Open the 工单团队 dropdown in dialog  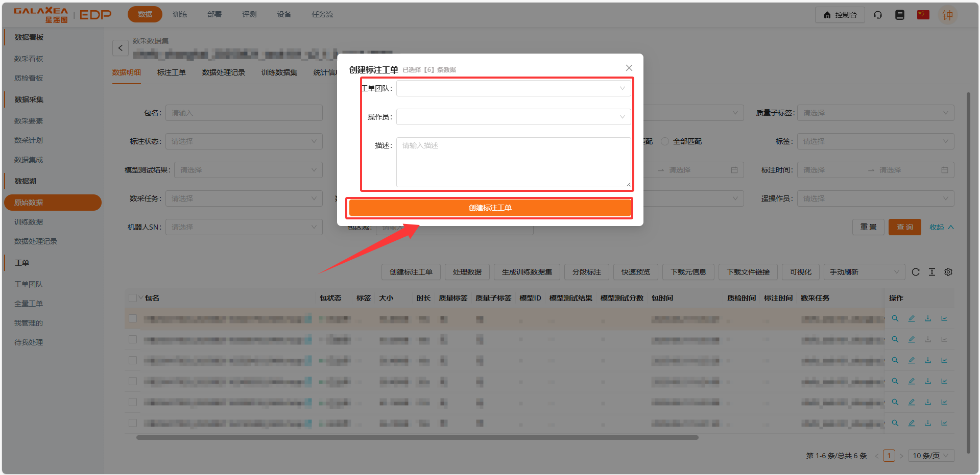(513, 88)
